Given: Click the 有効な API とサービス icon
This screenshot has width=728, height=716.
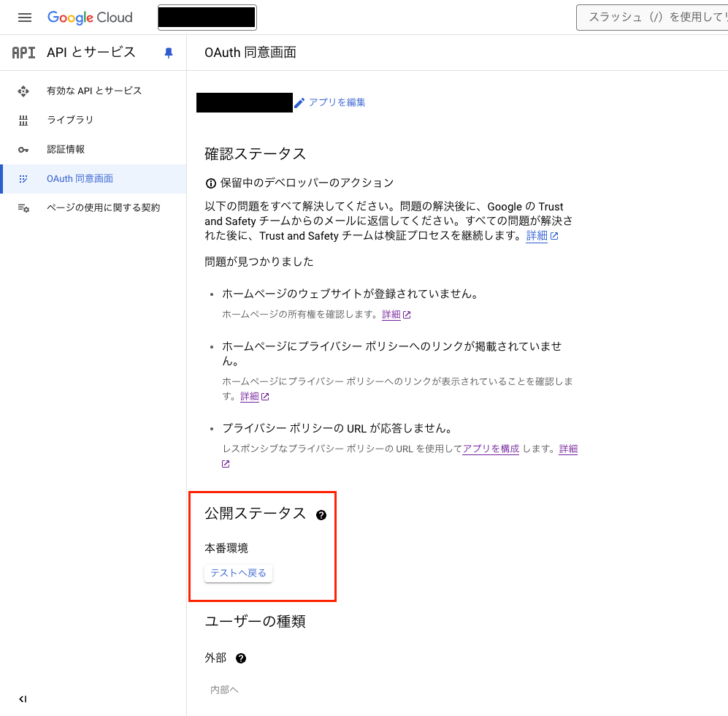Looking at the screenshot, I should click(23, 91).
